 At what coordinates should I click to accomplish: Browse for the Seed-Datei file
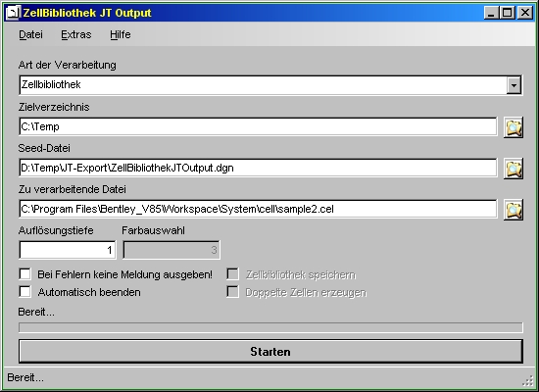514,169
